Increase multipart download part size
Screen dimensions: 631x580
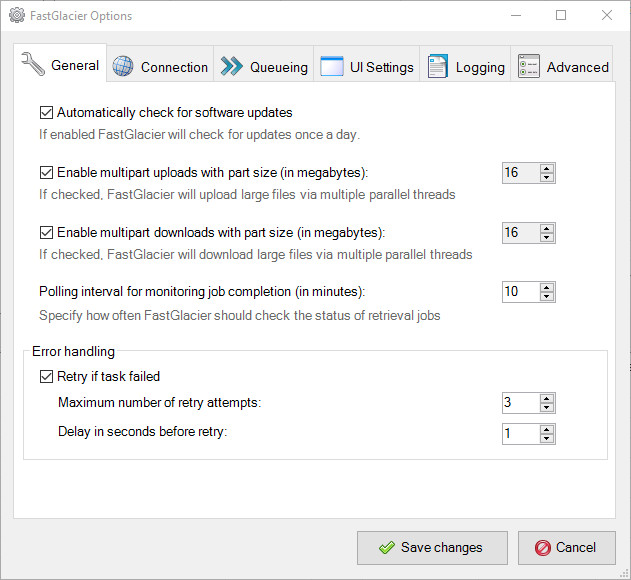[x=546, y=228]
